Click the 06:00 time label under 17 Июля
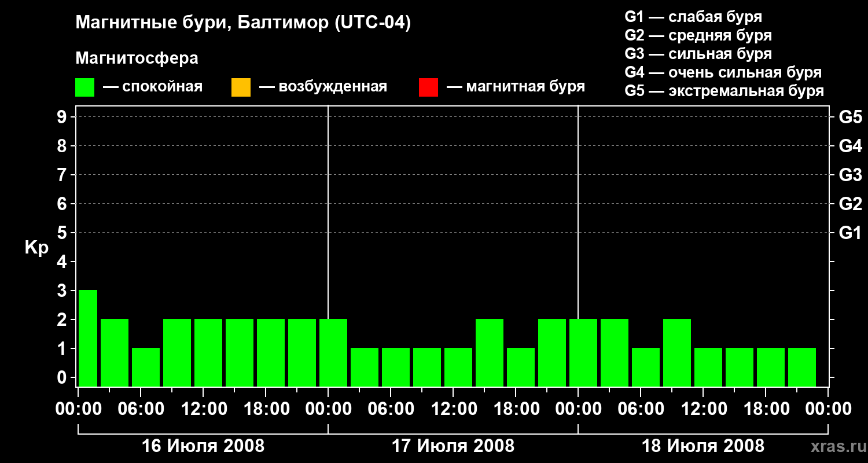 coord(391,409)
